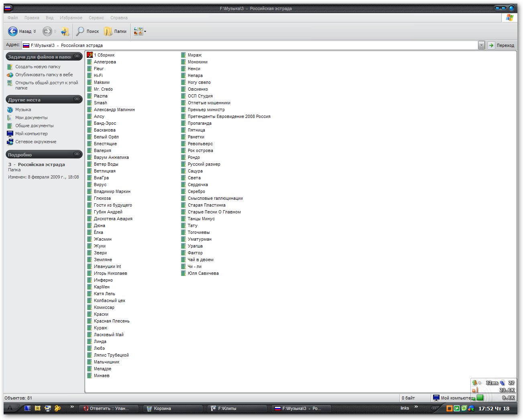Viewport: 523px width, 420px height.
Task: Collapse the 'Подробно' details panel
Action: 77,154
